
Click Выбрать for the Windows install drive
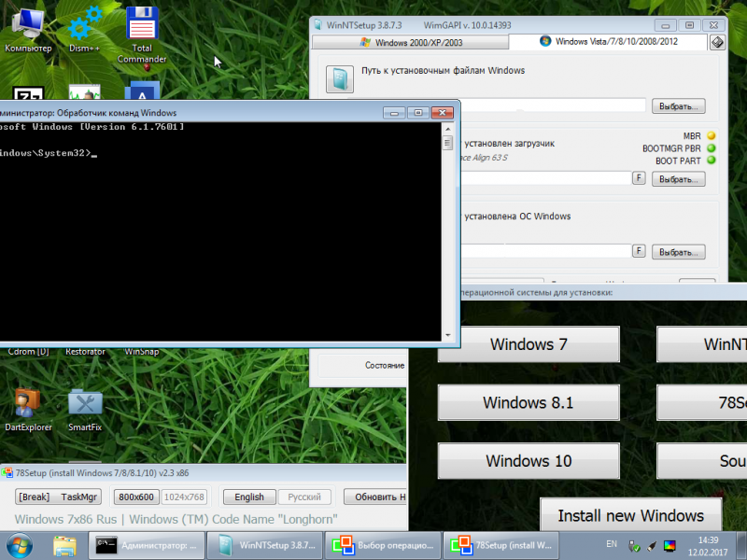[679, 252]
